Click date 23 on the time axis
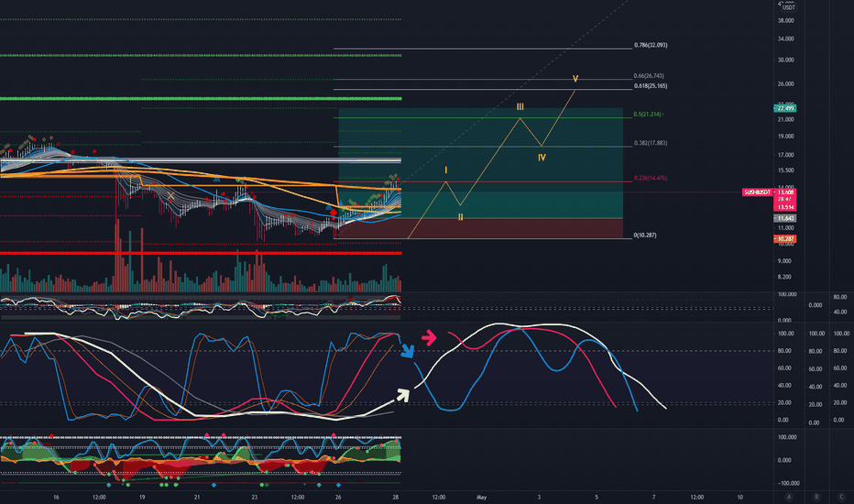Image resolution: width=854 pixels, height=504 pixels. [x=255, y=497]
